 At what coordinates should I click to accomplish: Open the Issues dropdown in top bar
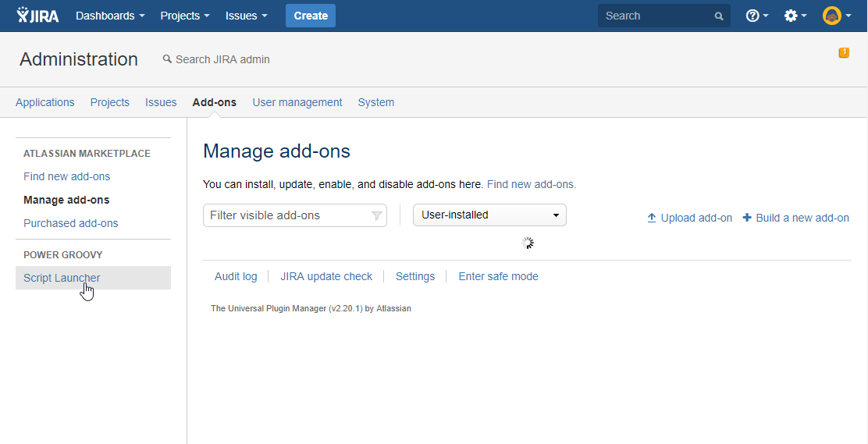[x=247, y=16]
